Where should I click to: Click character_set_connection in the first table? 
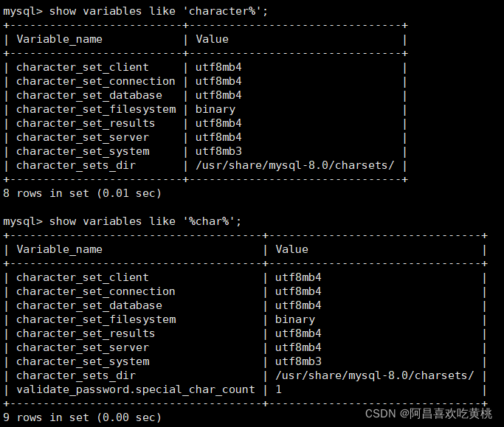tap(96, 82)
